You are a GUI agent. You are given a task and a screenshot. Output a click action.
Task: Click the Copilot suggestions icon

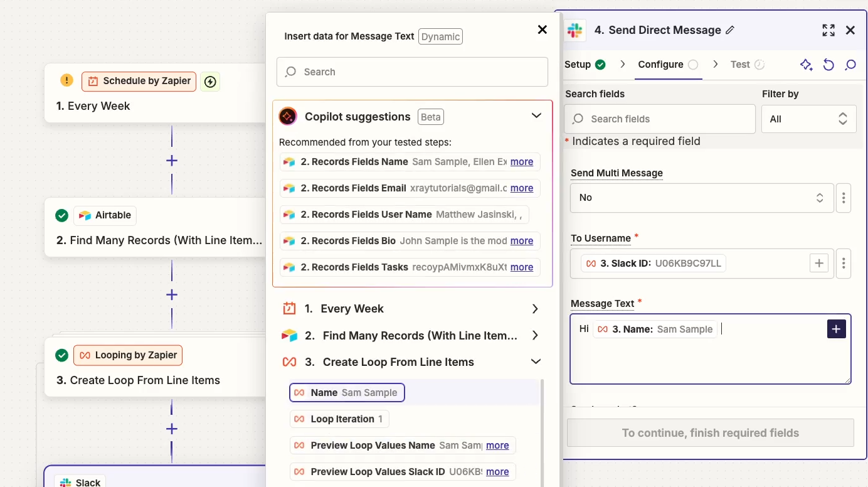coord(288,117)
